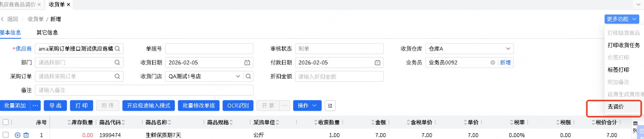The image size is (644, 139).
Task: Clear the 业务员 field with the X icon
Action: 492,62
